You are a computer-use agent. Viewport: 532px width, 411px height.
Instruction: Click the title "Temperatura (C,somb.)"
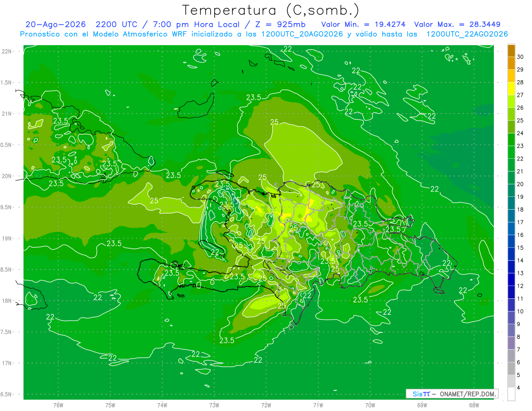[270, 11]
